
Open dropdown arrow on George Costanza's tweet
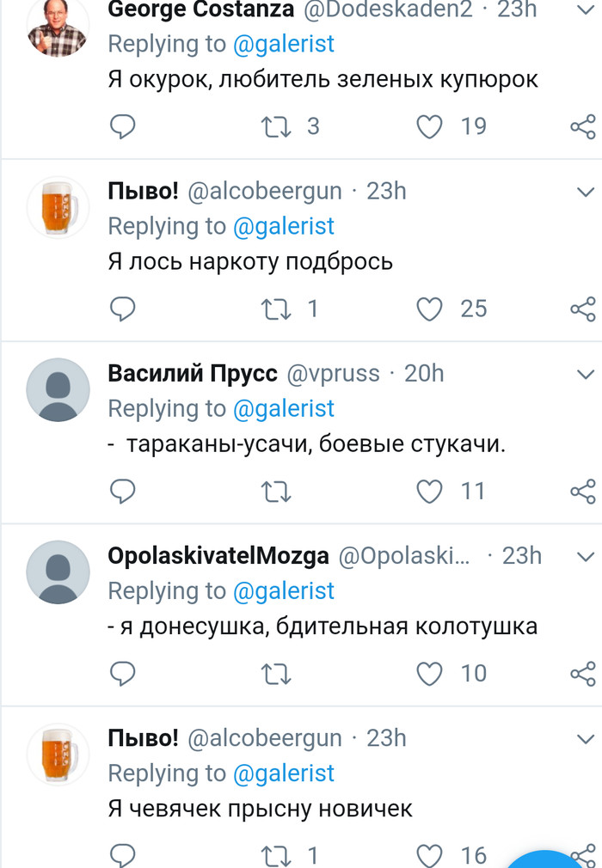(x=586, y=9)
